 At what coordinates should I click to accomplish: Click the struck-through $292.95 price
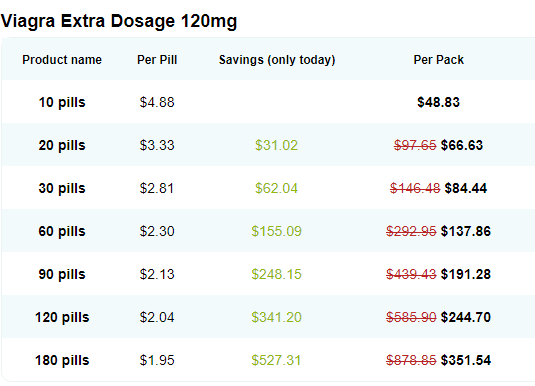point(411,231)
